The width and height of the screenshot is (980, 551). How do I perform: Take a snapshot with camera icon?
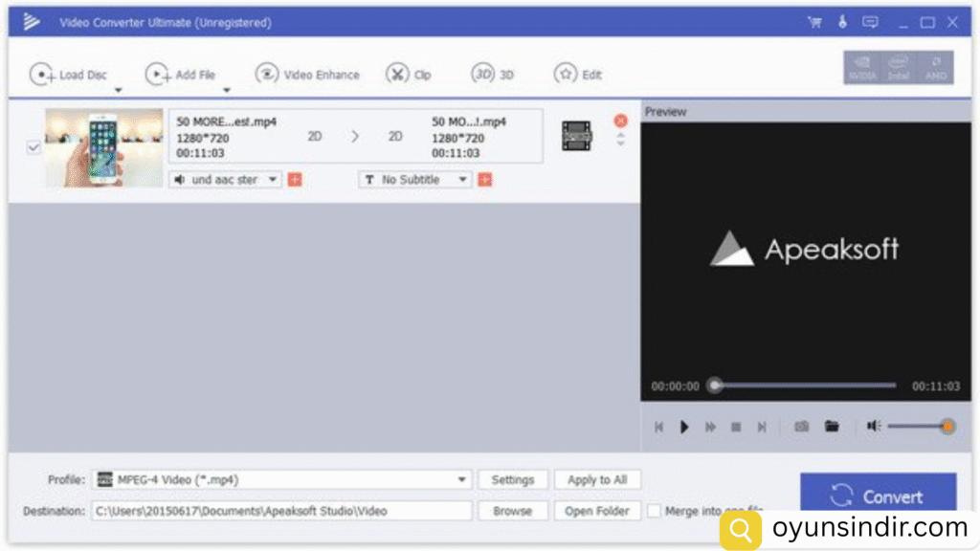[802, 427]
